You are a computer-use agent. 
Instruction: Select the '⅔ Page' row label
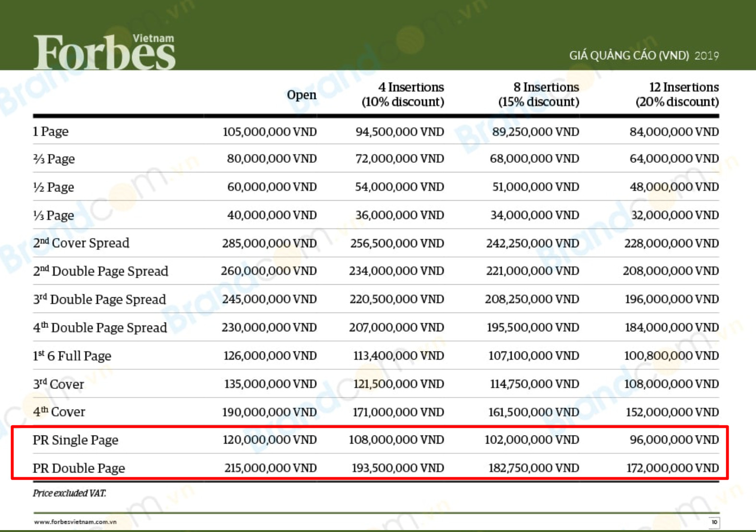[x=54, y=159]
